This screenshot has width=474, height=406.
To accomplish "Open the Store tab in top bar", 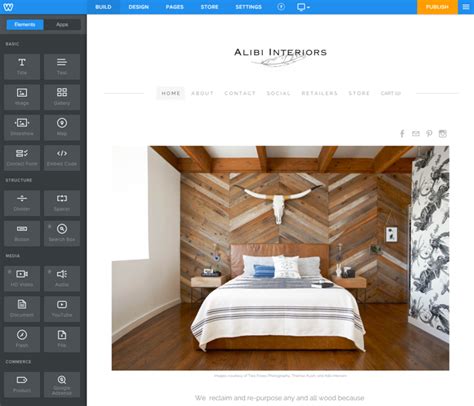I will pyautogui.click(x=209, y=7).
